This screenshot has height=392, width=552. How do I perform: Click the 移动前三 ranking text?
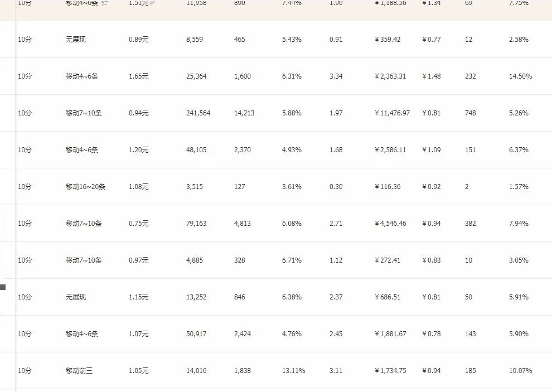point(79,371)
